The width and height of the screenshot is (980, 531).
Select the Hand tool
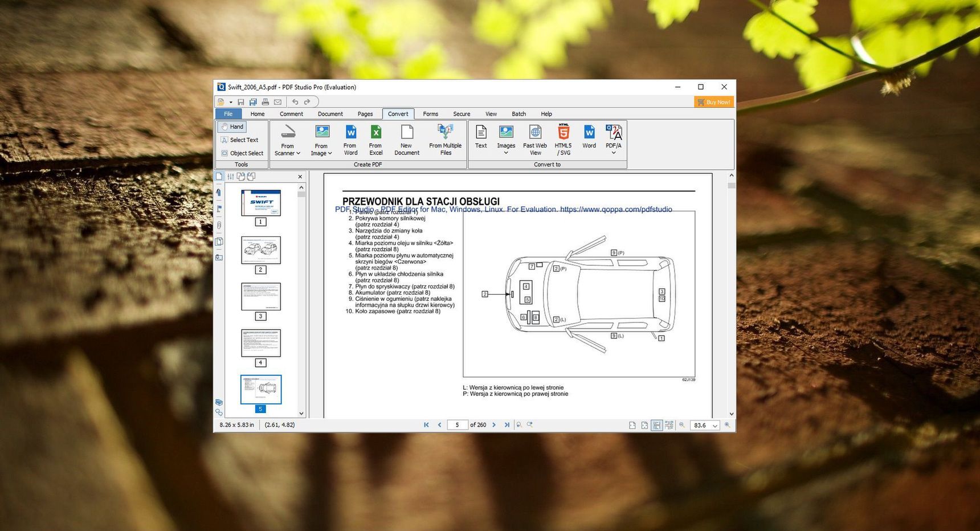pos(232,126)
